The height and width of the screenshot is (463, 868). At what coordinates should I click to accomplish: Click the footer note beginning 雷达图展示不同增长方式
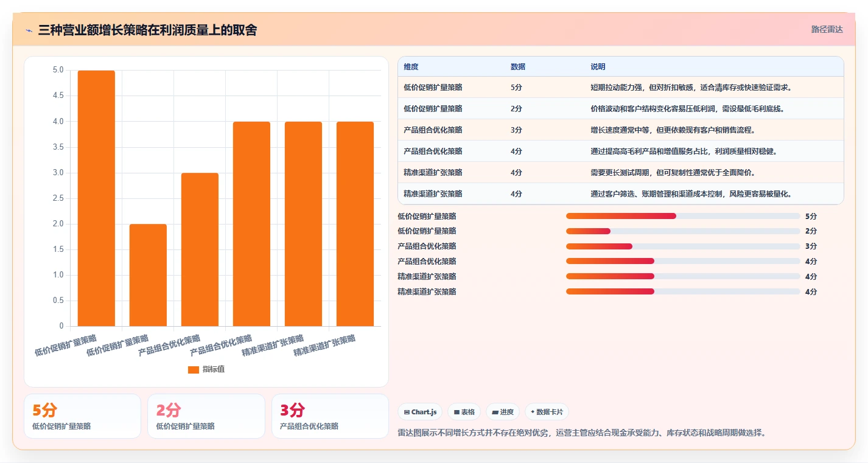tap(581, 433)
